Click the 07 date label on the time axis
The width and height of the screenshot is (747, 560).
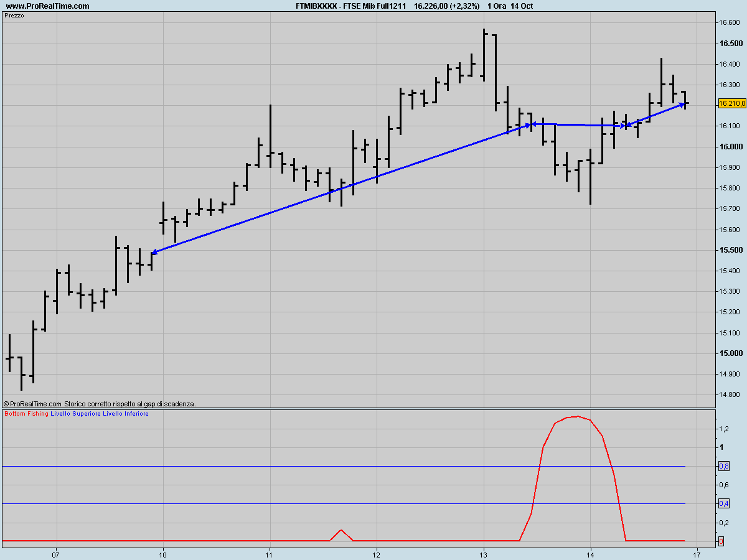pyautogui.click(x=56, y=554)
